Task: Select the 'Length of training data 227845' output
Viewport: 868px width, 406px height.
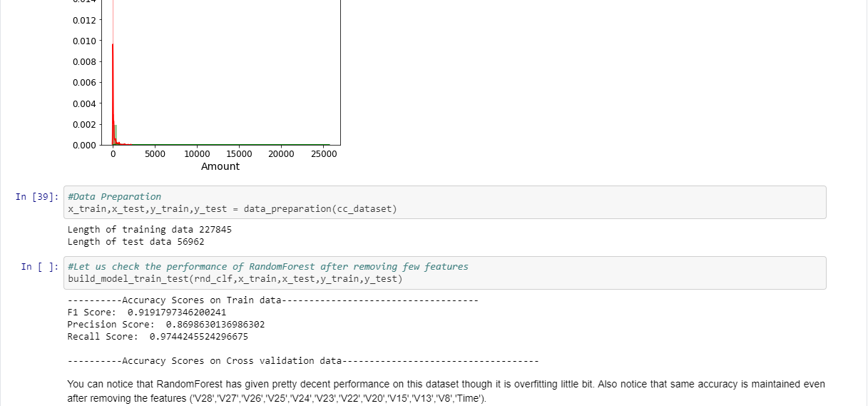Action: tap(149, 230)
